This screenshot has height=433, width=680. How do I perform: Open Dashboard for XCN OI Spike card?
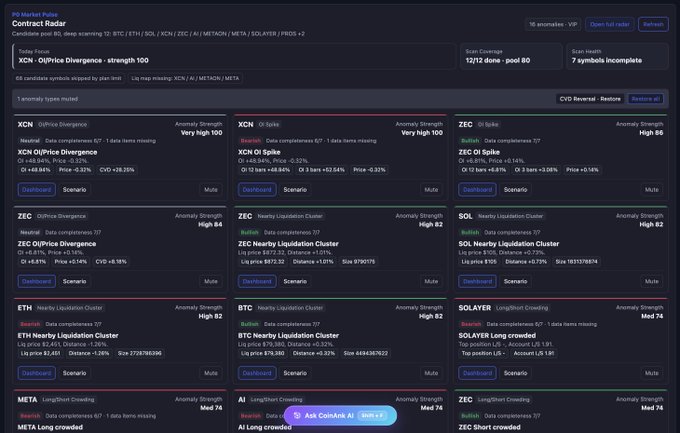(x=257, y=190)
